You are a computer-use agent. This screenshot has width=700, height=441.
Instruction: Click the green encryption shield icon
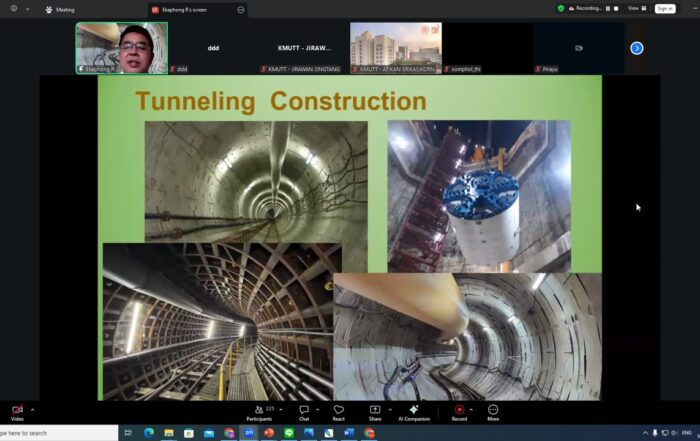pyautogui.click(x=561, y=8)
